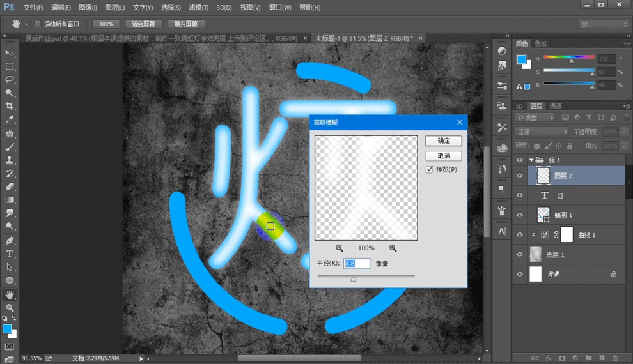Select the Ellipse shape tool

(10, 280)
